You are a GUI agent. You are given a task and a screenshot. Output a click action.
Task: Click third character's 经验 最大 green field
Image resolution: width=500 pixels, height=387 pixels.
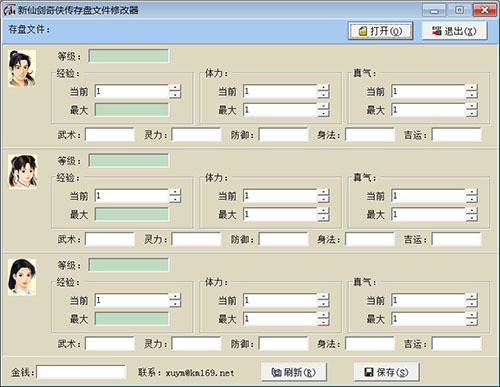coord(132,318)
